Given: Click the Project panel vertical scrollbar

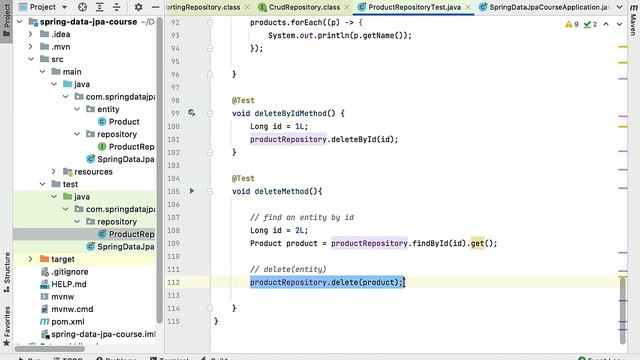Looking at the screenshot, I should [x=159, y=169].
